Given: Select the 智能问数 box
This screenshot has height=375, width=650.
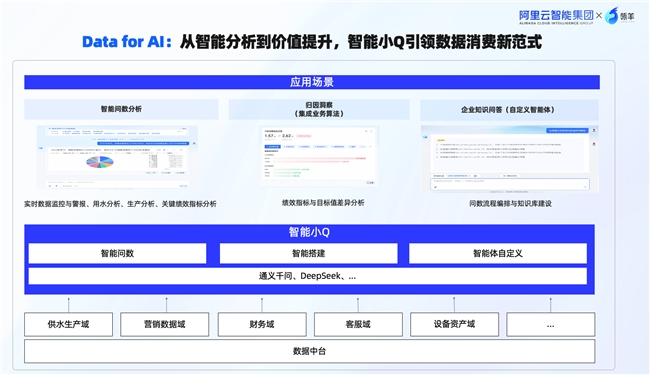Looking at the screenshot, I should coord(117,253).
